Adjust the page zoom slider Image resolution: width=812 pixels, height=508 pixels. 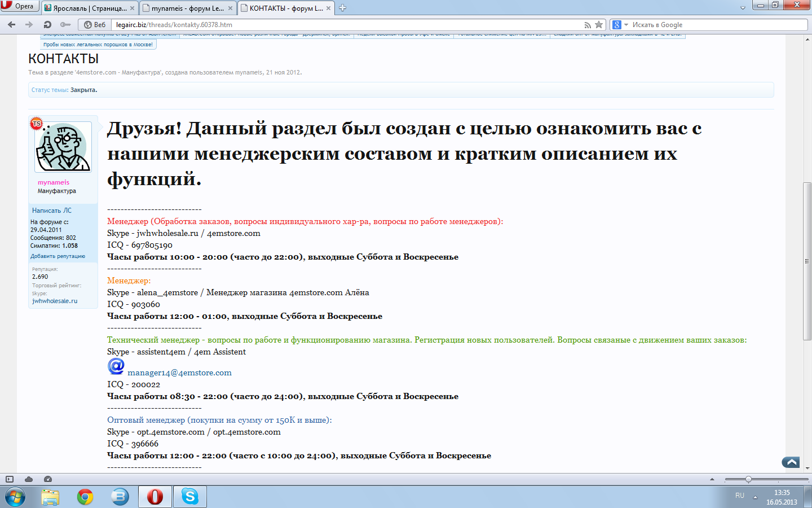(x=748, y=479)
